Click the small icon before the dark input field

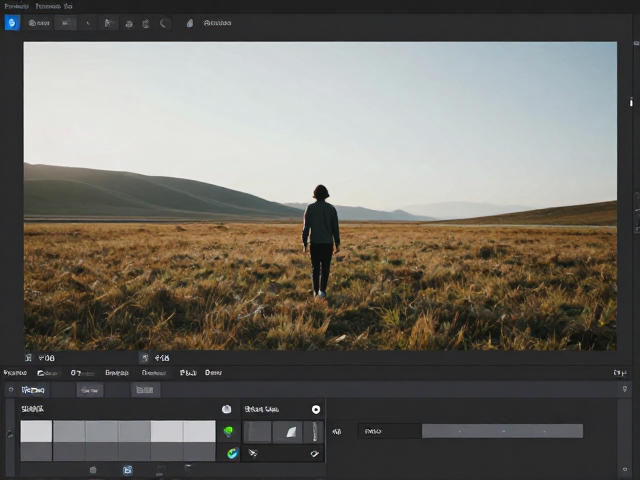pos(337,431)
